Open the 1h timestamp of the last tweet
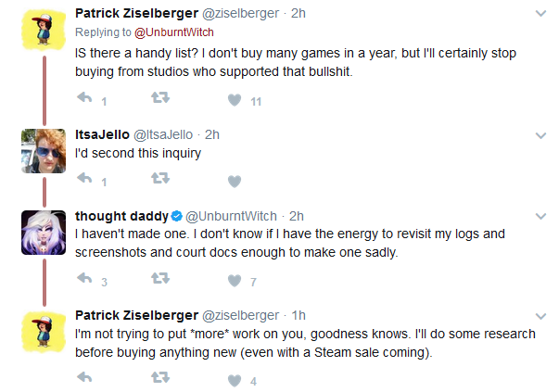The width and height of the screenshot is (559, 392). (x=299, y=315)
